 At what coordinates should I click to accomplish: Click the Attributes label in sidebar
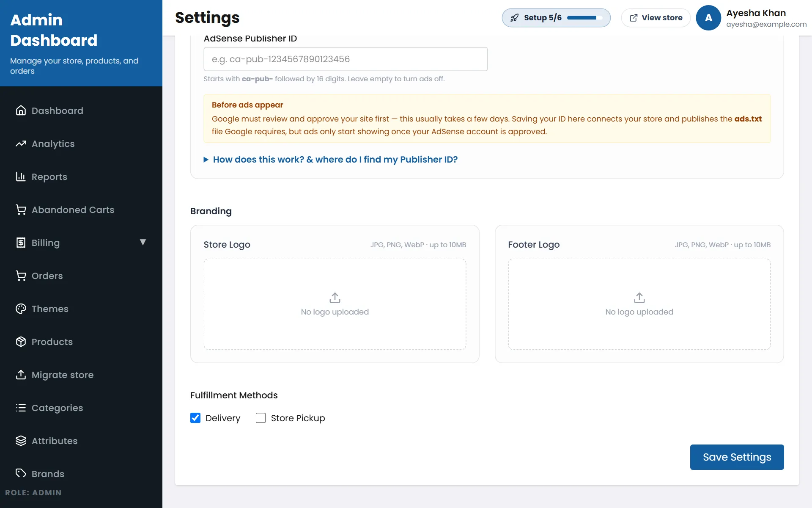tap(55, 441)
